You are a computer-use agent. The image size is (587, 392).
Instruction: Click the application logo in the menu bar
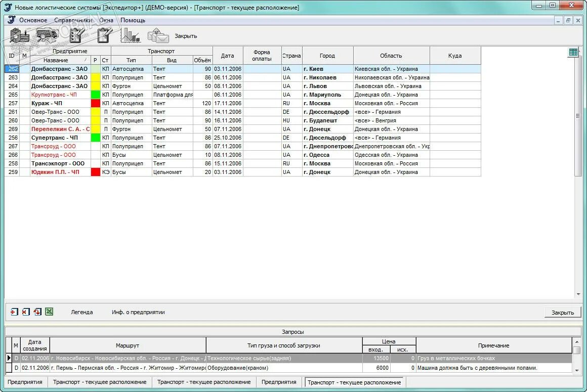(x=12, y=20)
